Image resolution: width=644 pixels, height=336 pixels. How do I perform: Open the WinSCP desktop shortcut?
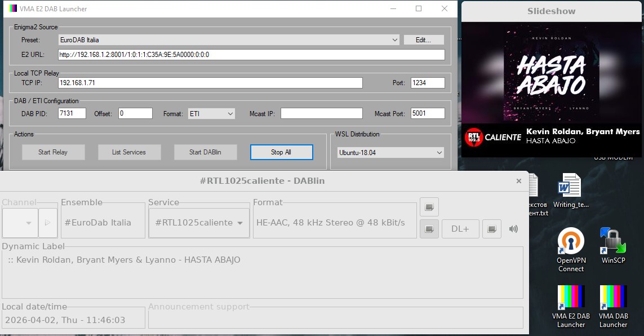(x=613, y=246)
